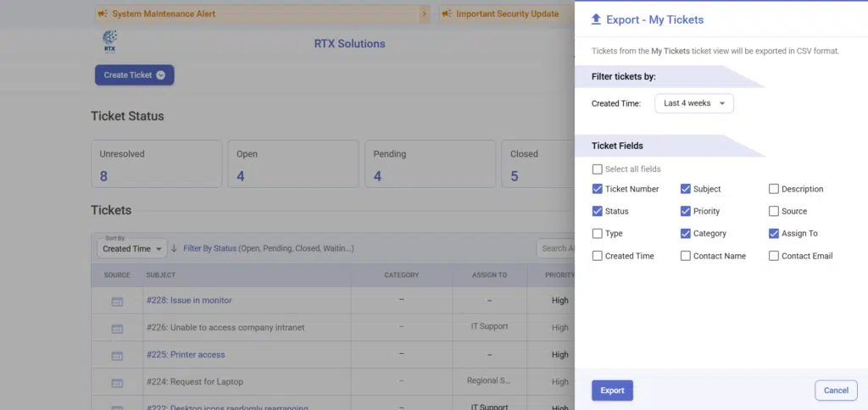
Task: Click the sort direction arrow icon
Action: pyautogui.click(x=174, y=248)
